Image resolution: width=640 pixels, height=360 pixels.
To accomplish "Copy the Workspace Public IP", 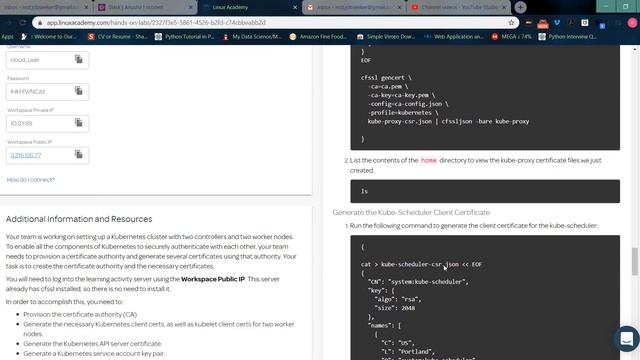I will click(x=79, y=154).
